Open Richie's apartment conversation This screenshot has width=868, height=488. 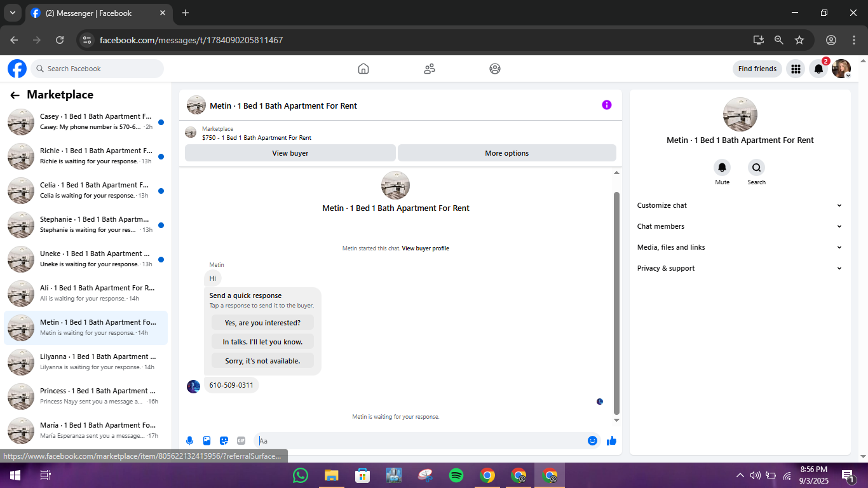[86, 156]
